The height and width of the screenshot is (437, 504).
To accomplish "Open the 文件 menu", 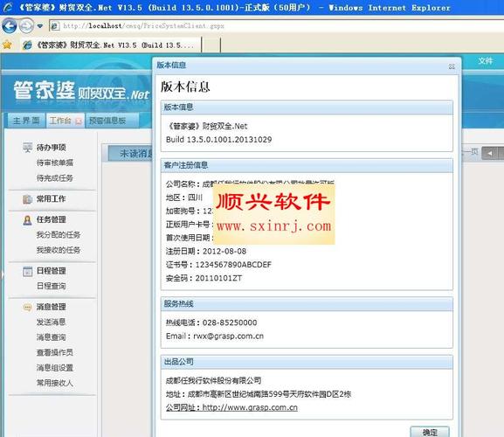I will (485, 61).
